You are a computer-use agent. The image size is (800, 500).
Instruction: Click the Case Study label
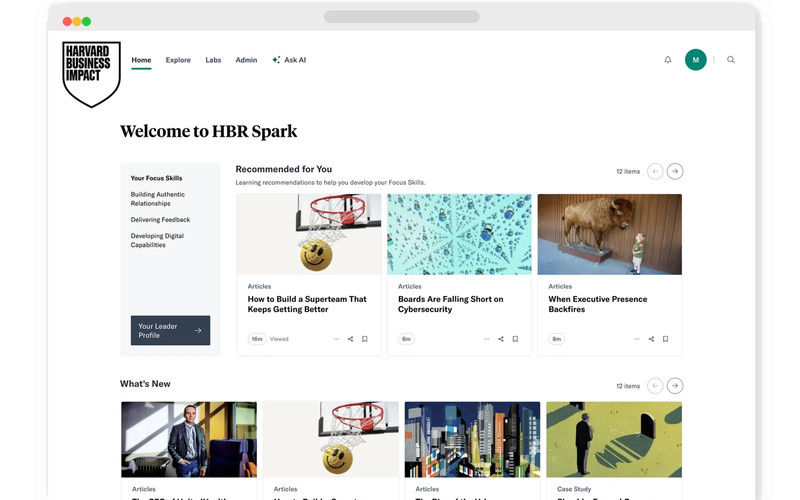click(574, 489)
